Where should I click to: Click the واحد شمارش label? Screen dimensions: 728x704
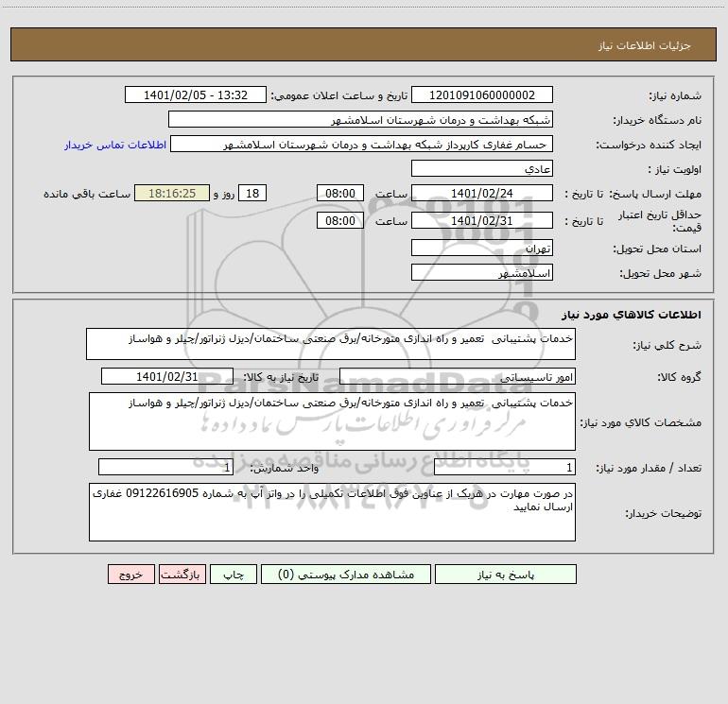pos(285,469)
